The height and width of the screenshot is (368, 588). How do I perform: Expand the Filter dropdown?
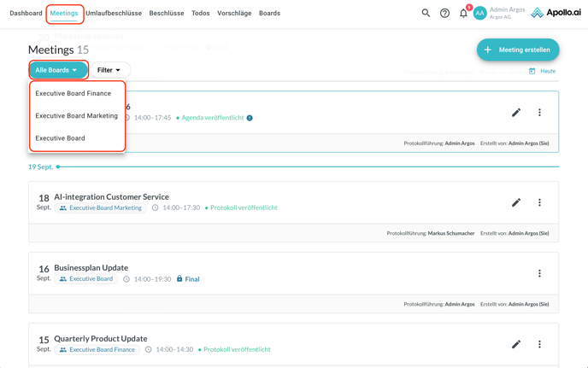point(109,70)
